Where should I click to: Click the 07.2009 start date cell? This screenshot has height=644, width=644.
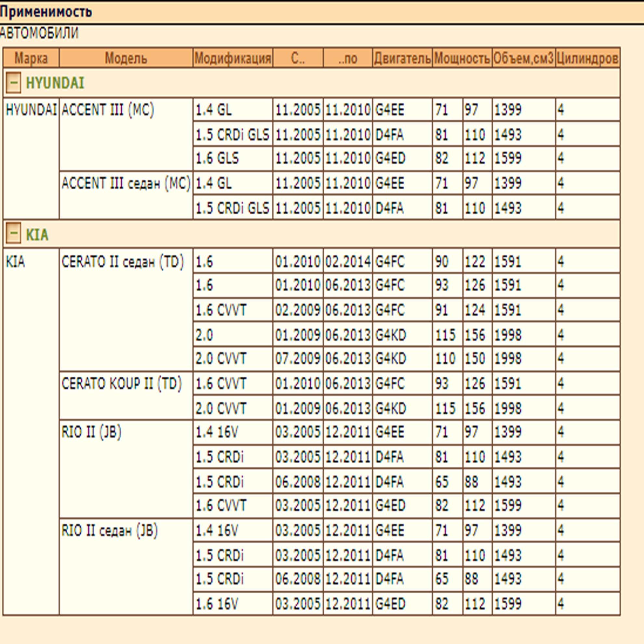point(298,359)
